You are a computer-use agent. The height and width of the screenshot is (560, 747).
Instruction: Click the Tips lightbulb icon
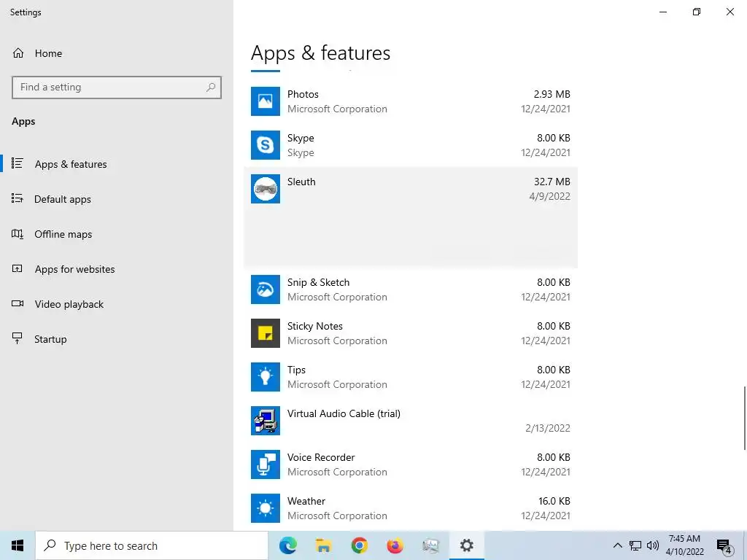pos(266,377)
